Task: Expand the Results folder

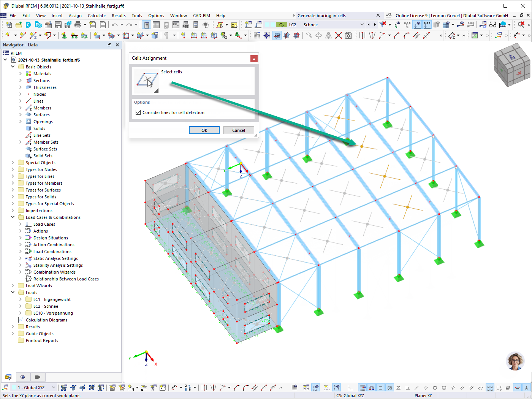Action: point(13,327)
